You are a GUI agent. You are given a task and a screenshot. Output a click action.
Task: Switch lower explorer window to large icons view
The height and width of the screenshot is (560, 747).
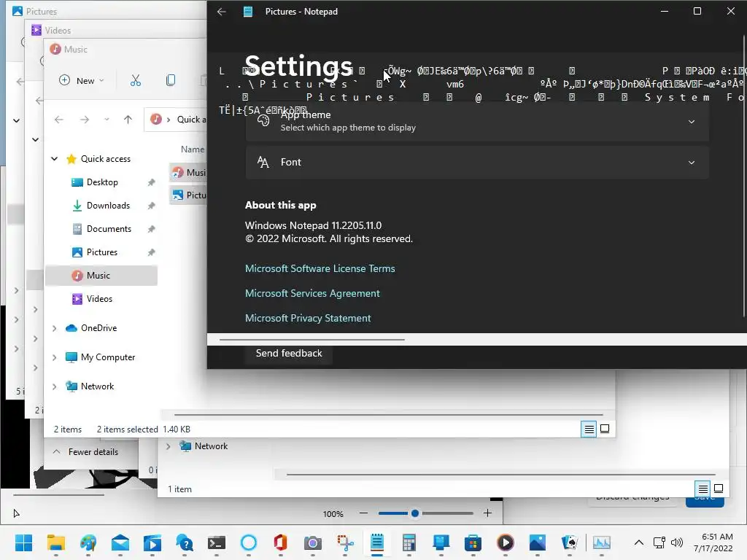(x=719, y=489)
